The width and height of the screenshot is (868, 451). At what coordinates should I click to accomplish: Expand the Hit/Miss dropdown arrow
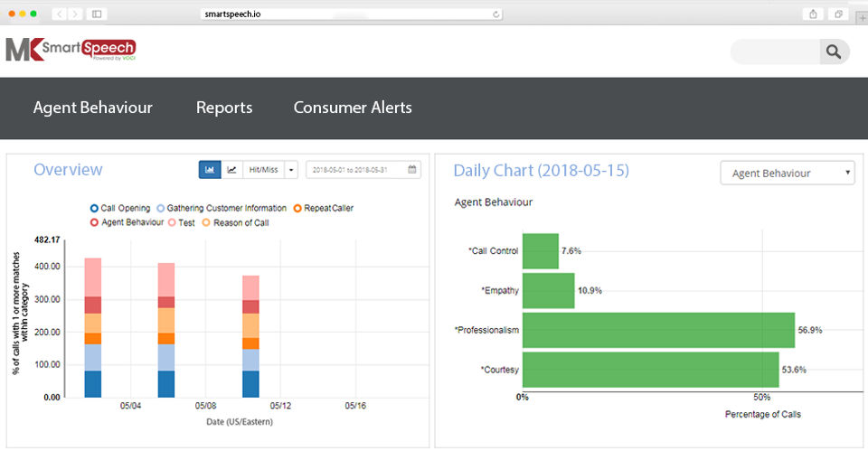pos(291,170)
